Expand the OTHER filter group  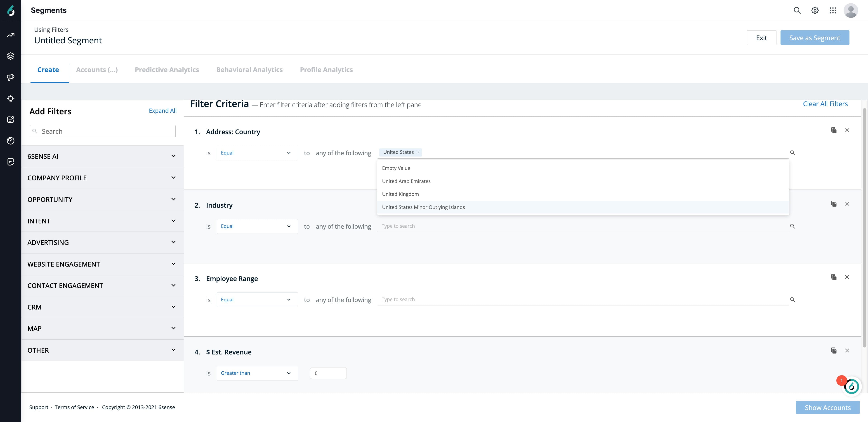pyautogui.click(x=102, y=350)
